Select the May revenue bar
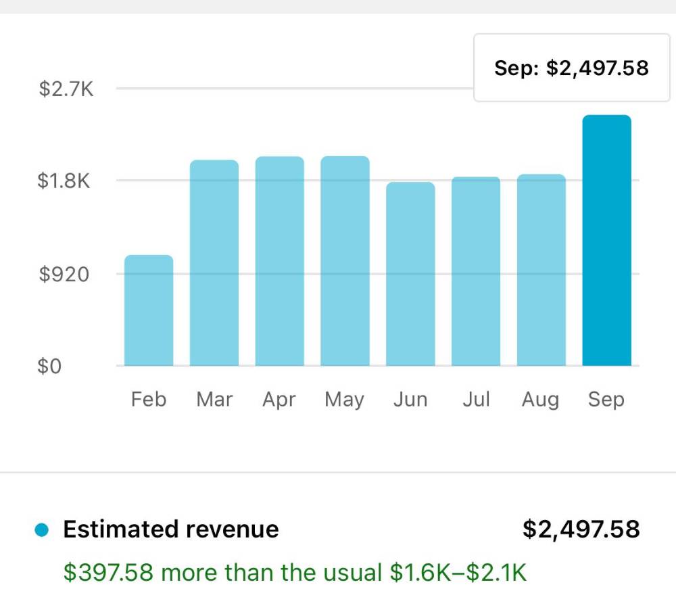676x616 pixels. 345,261
